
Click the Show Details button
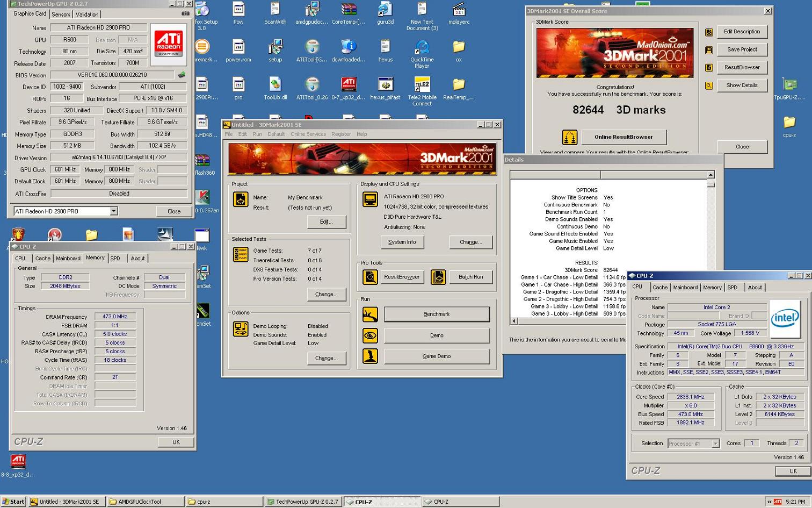742,85
